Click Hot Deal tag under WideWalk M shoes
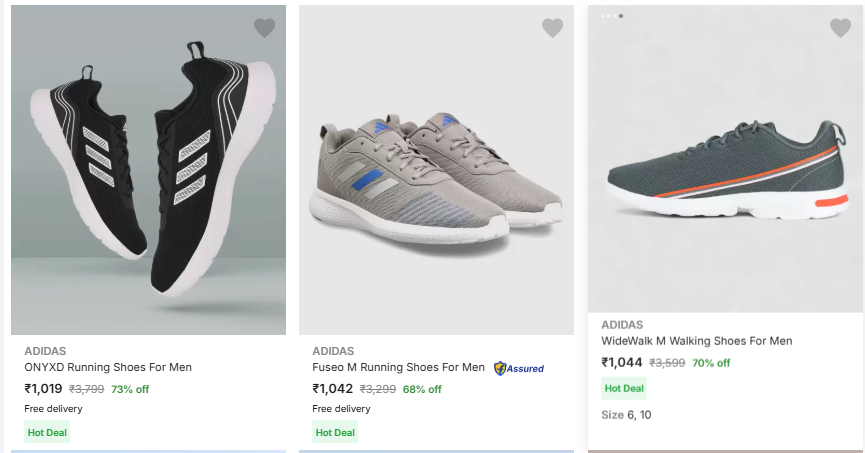Image resolution: width=865 pixels, height=453 pixels. tap(624, 388)
